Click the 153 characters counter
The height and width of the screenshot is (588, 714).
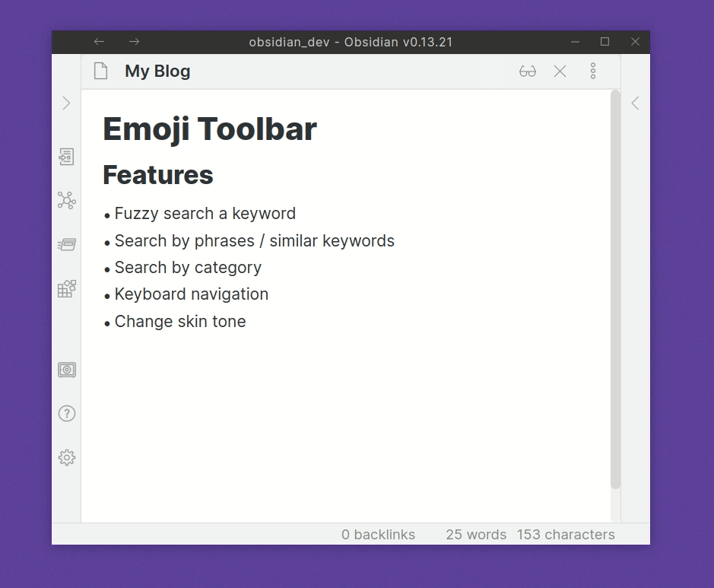tap(566, 534)
